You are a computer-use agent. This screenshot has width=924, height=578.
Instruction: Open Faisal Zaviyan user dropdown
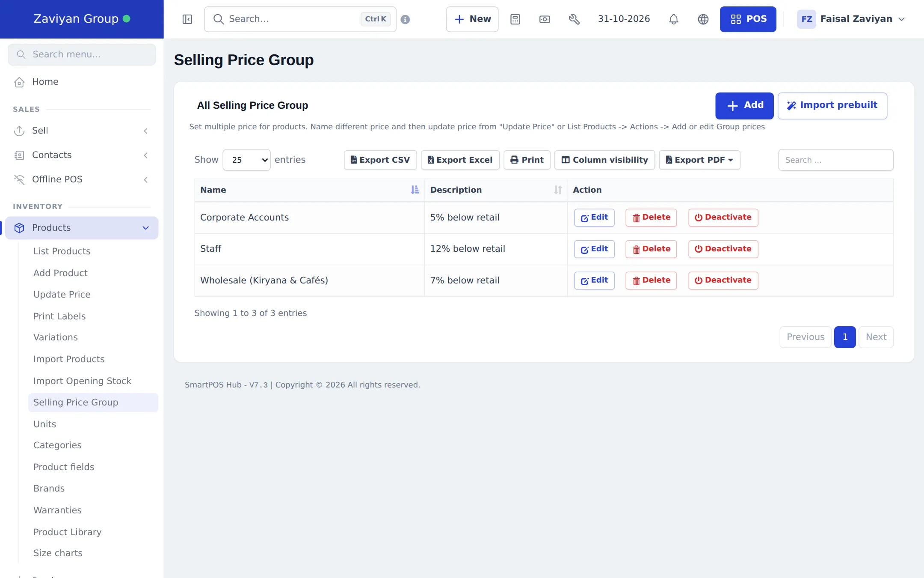click(852, 19)
